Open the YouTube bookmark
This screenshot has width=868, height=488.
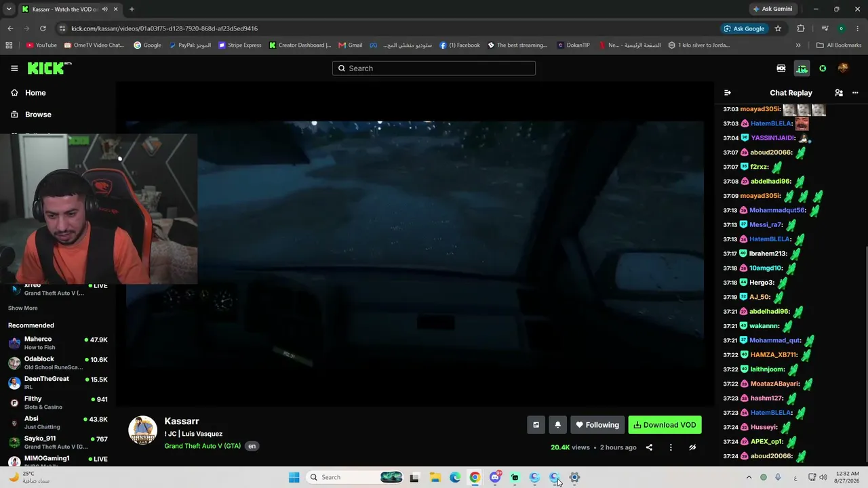(41, 45)
